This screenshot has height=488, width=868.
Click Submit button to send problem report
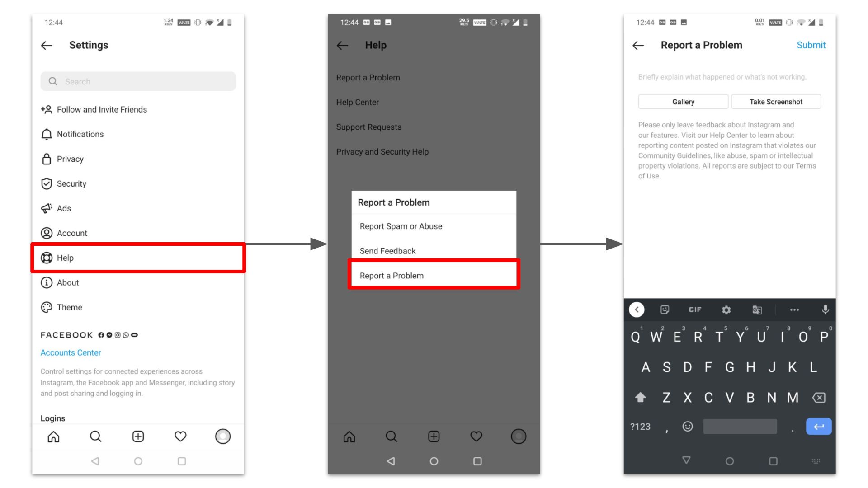pos(811,45)
